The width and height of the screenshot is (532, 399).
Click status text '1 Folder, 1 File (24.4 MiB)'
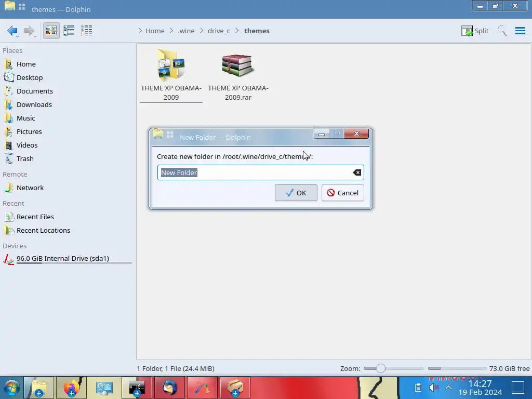coord(176,369)
